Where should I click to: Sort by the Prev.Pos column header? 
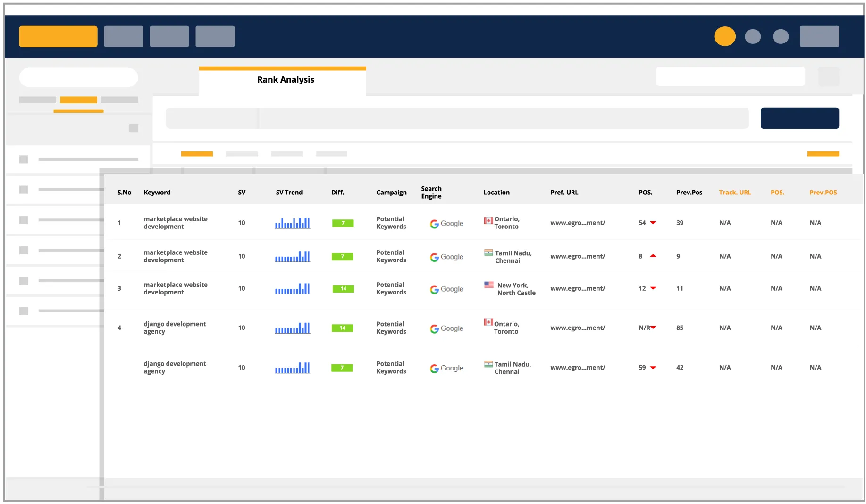click(689, 193)
